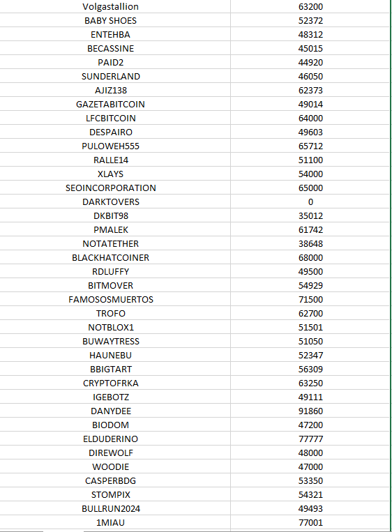Click the GAZETABITCOIN name cell

(111, 104)
